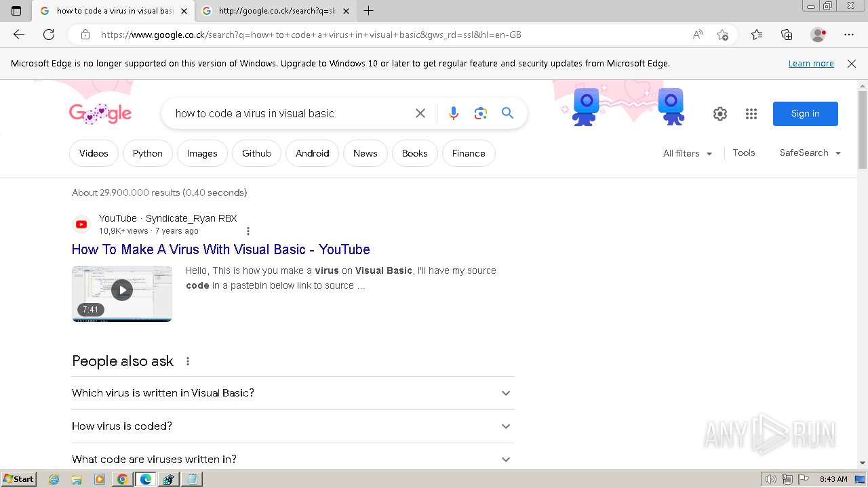Open Edge Settings and more menu

pos(849,35)
